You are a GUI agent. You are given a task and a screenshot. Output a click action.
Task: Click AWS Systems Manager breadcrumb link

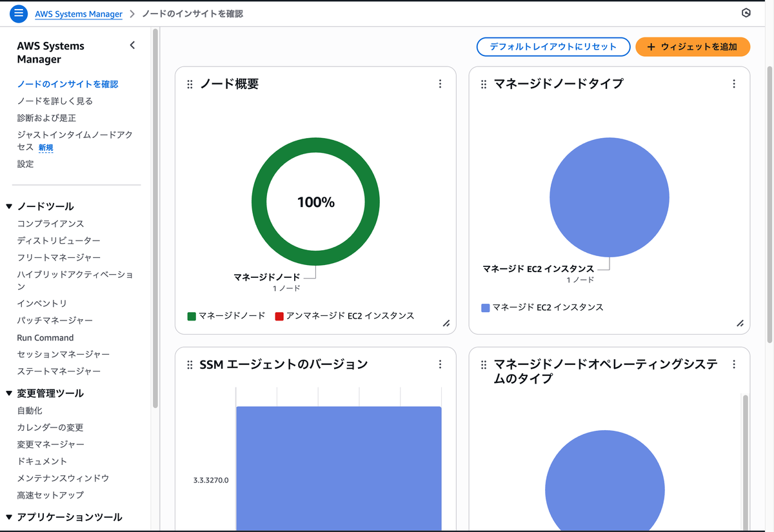tap(79, 14)
